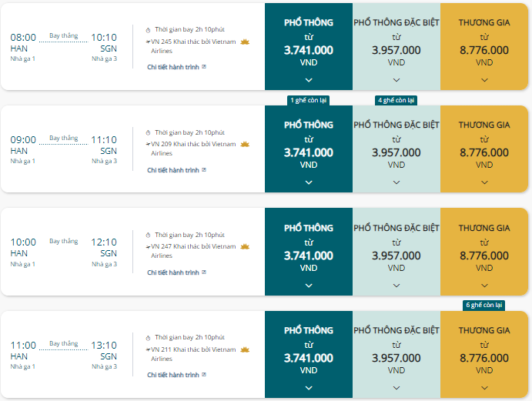Click the lotus logo on the 11:00 flight

(x=245, y=349)
